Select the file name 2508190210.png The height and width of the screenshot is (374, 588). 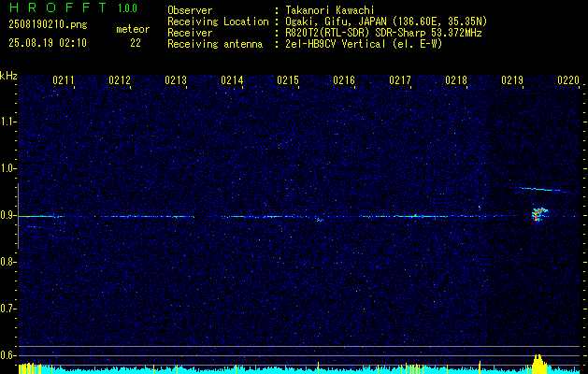click(x=48, y=24)
